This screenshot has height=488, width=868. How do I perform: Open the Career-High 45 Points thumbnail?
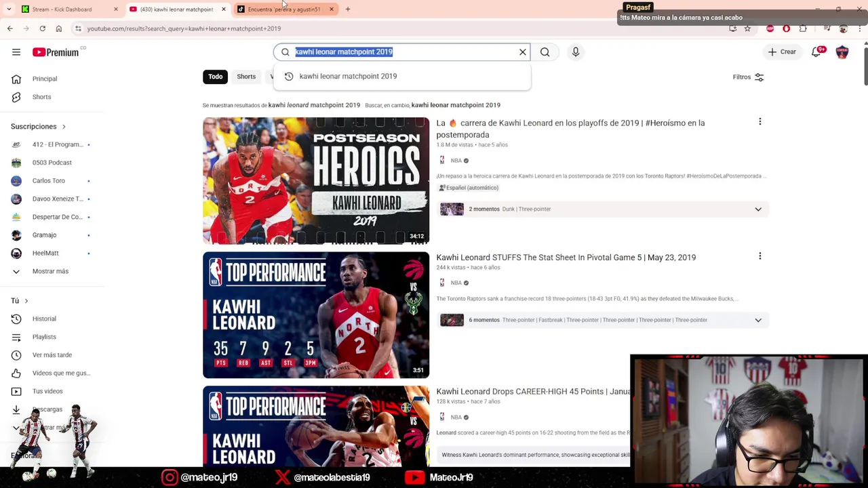316,426
